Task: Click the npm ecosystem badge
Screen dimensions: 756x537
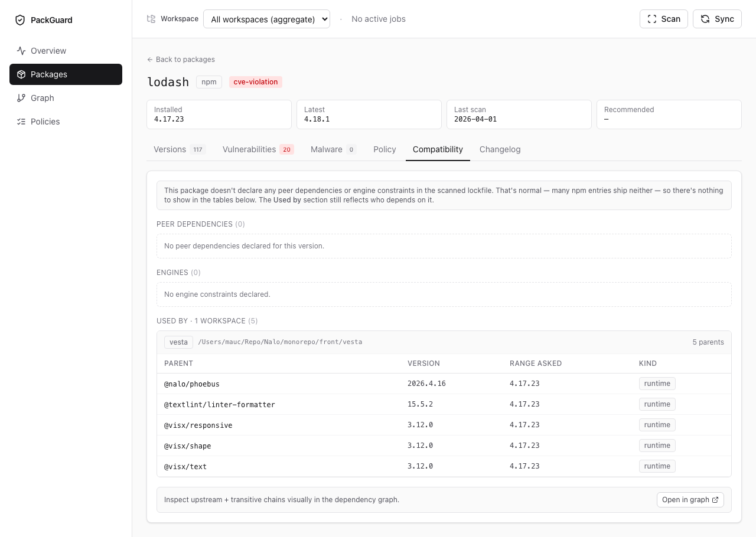Action: 209,82
